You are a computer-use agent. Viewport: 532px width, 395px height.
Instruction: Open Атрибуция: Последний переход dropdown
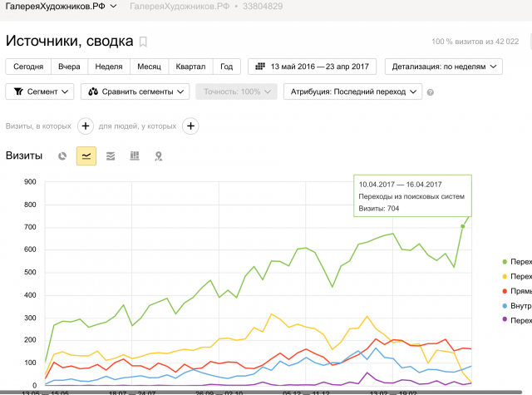352,91
